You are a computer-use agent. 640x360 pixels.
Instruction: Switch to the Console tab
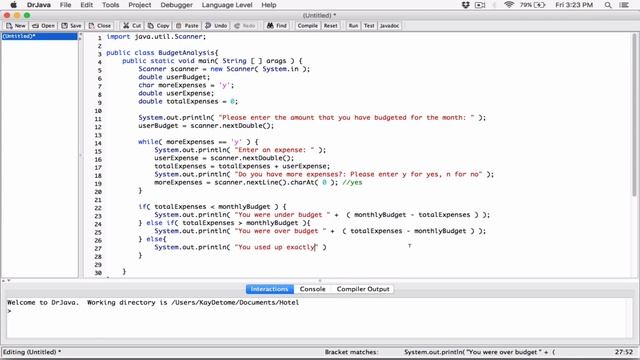[x=312, y=289]
